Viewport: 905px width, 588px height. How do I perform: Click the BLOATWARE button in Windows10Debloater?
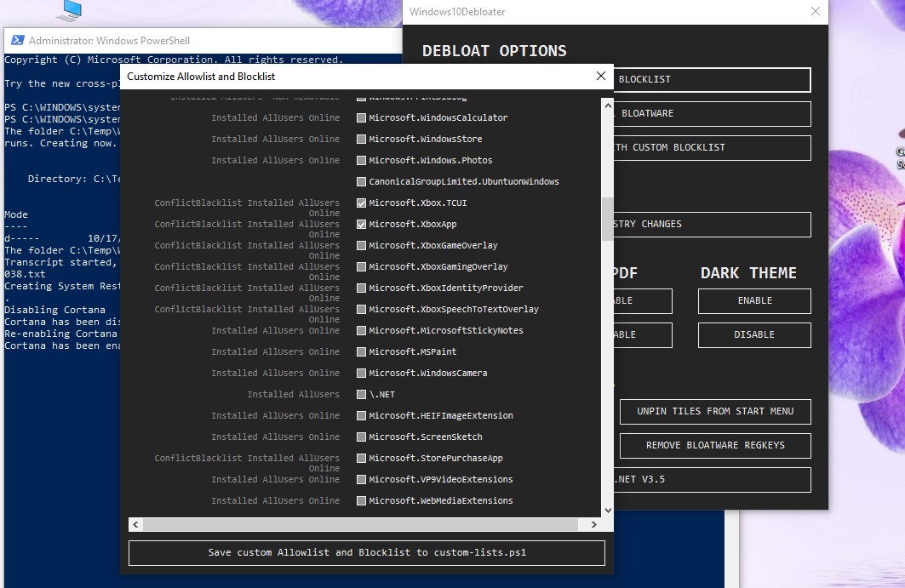point(713,114)
